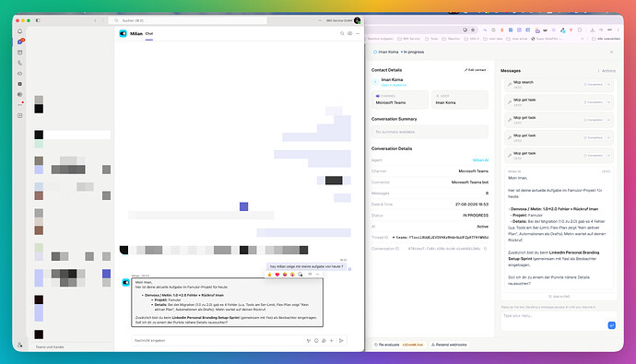Go back with the Teams history back arrow

95,20
